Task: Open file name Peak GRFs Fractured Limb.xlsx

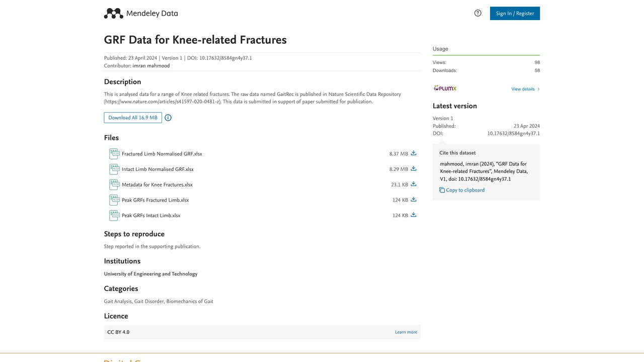Action: tap(155, 200)
